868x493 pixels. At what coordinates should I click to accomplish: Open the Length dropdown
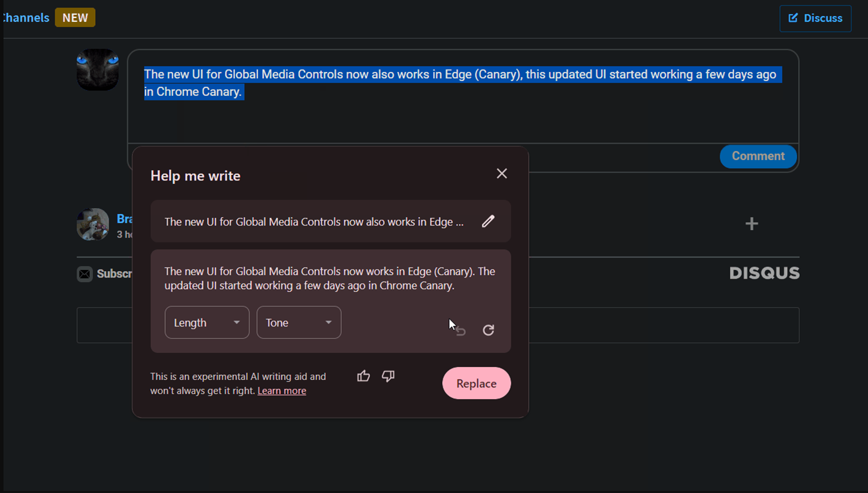[x=207, y=323]
